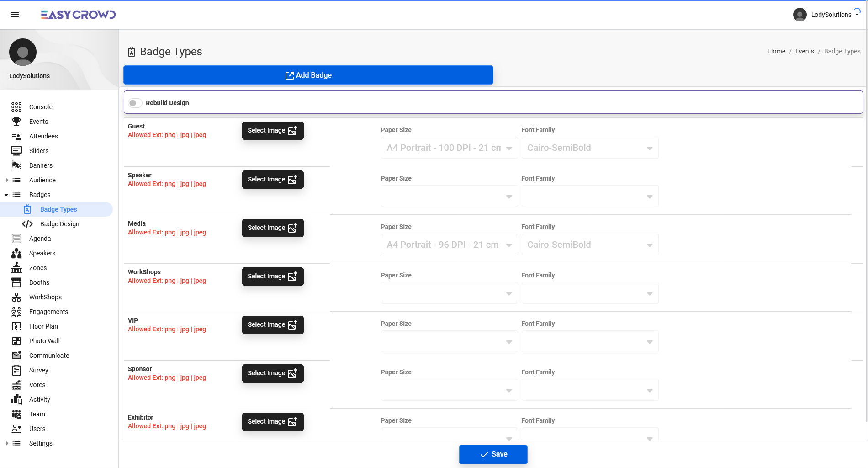Click the Add Badge button
The width and height of the screenshot is (868, 468).
click(x=308, y=75)
